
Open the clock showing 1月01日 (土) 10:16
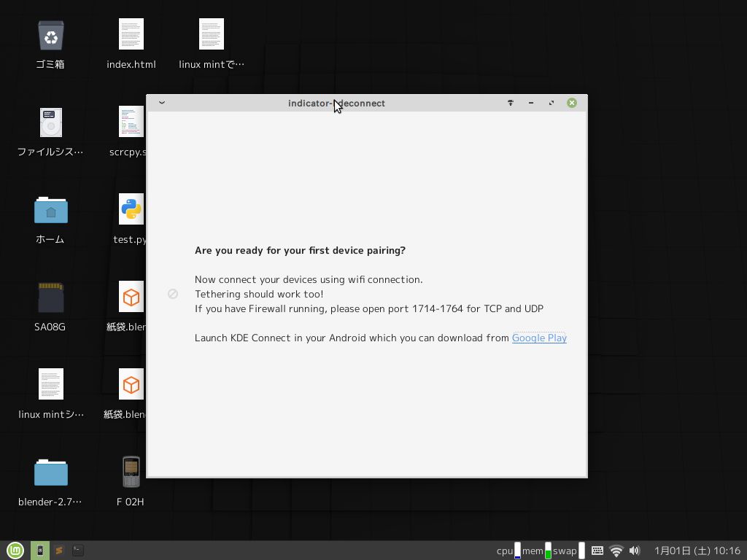point(697,551)
